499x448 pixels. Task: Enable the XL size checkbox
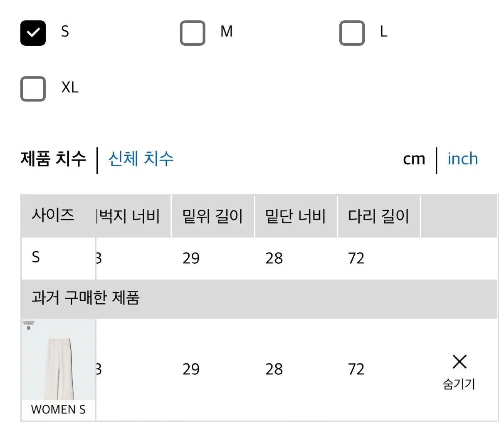point(33,89)
